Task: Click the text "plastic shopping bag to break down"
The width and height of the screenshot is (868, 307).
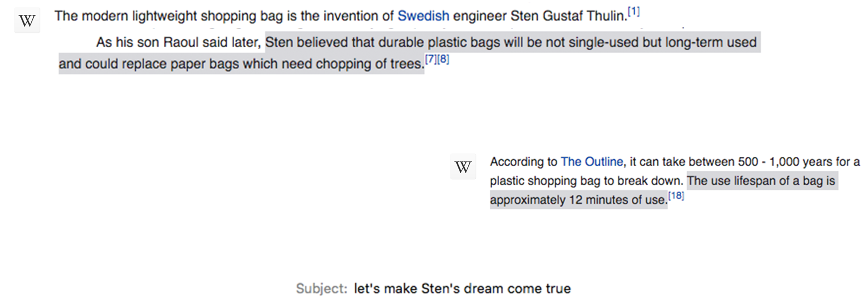Action: click(x=585, y=181)
